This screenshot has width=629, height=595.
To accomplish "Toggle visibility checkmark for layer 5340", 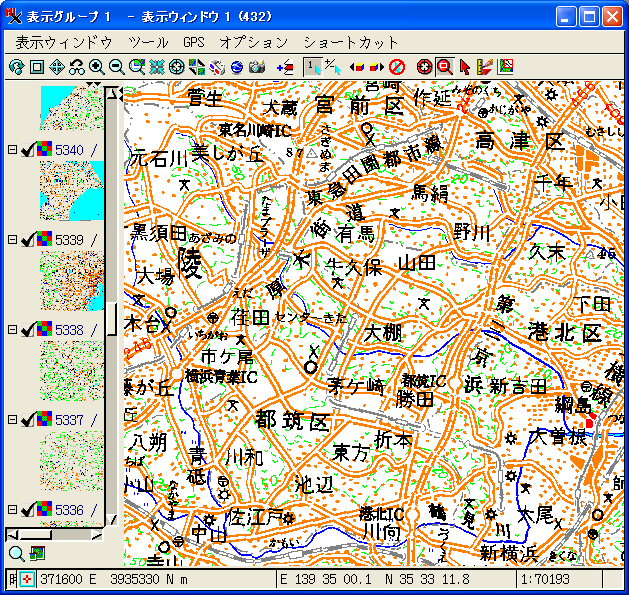I will click(27, 150).
